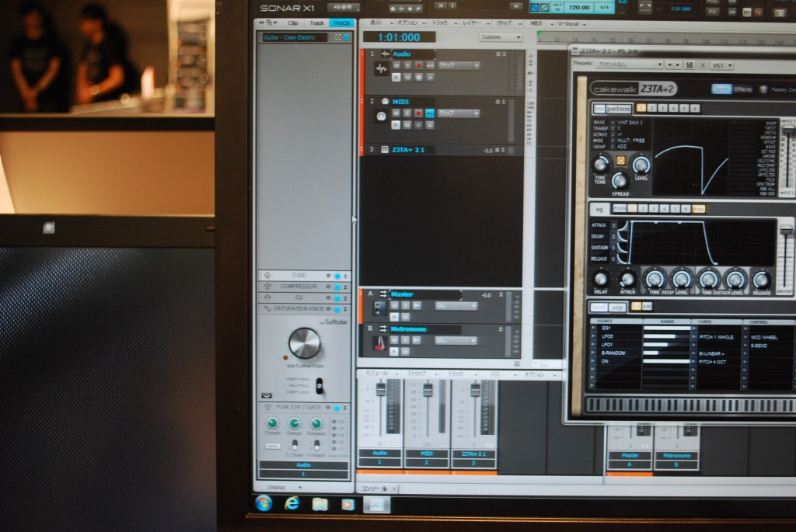
Task: Open the Custom track control dropdown
Action: coord(500,37)
